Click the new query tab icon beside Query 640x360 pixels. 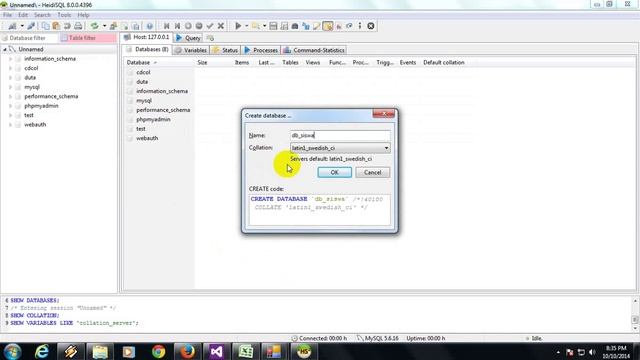point(210,38)
